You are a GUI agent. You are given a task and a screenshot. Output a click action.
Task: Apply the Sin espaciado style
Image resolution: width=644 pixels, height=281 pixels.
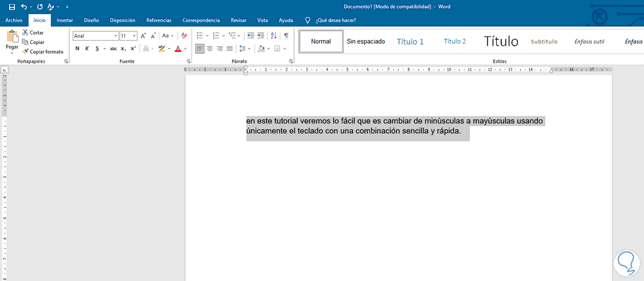[366, 41]
